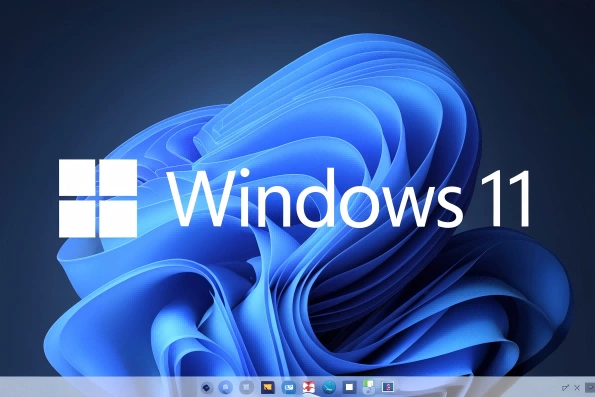Screen dimensions: 595x397
Task: Launch the blue icon with white card
Action: 289,387
